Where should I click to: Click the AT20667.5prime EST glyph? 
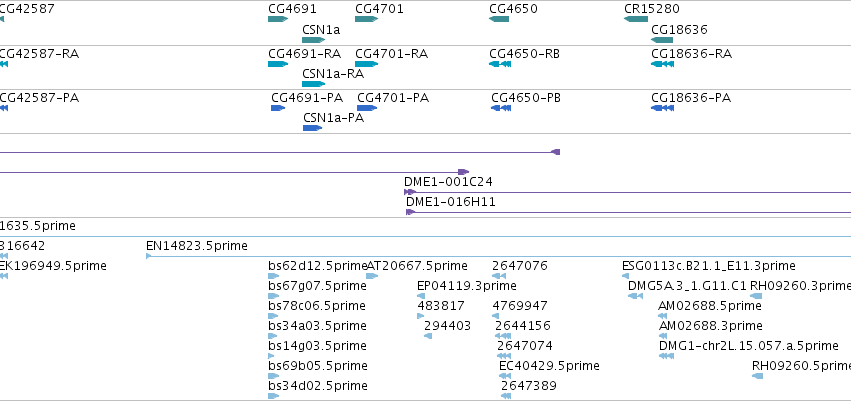pos(372,276)
